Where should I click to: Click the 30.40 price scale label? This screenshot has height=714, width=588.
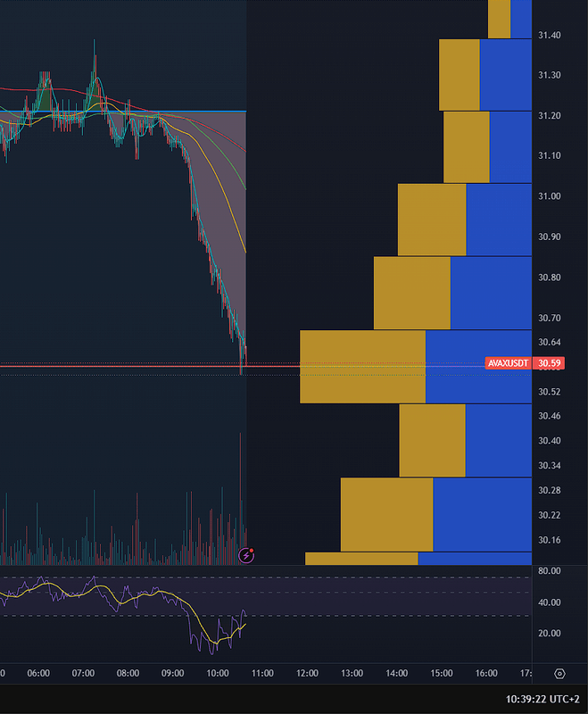click(x=550, y=440)
